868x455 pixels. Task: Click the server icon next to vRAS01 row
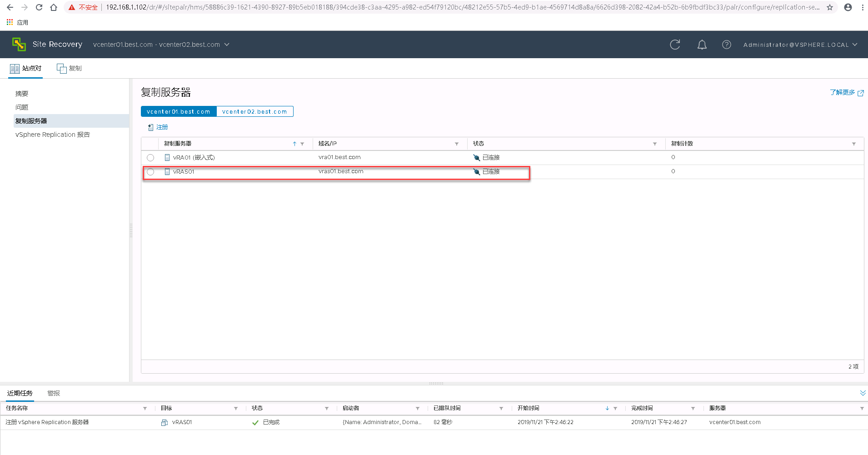167,171
